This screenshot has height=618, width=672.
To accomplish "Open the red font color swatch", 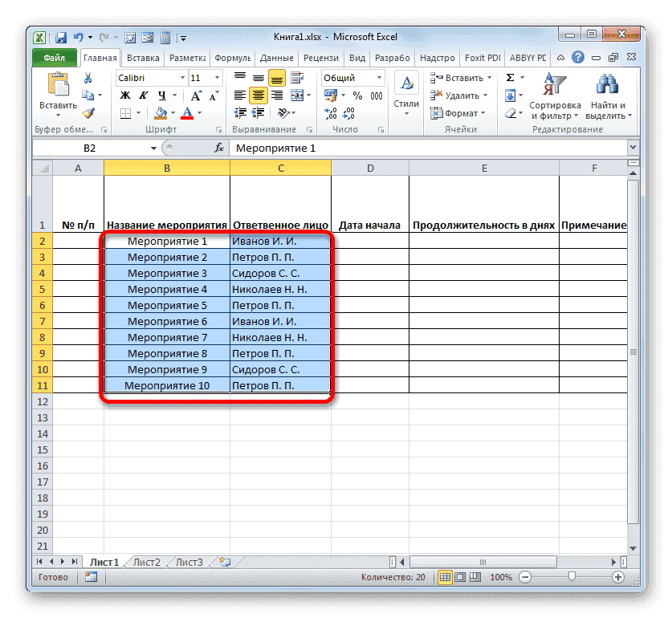I will click(x=186, y=115).
